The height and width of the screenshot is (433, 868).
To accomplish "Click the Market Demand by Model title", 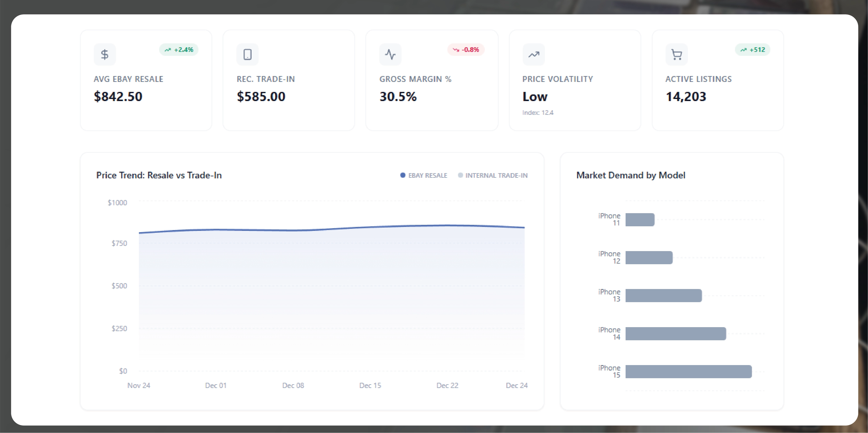I will [630, 175].
